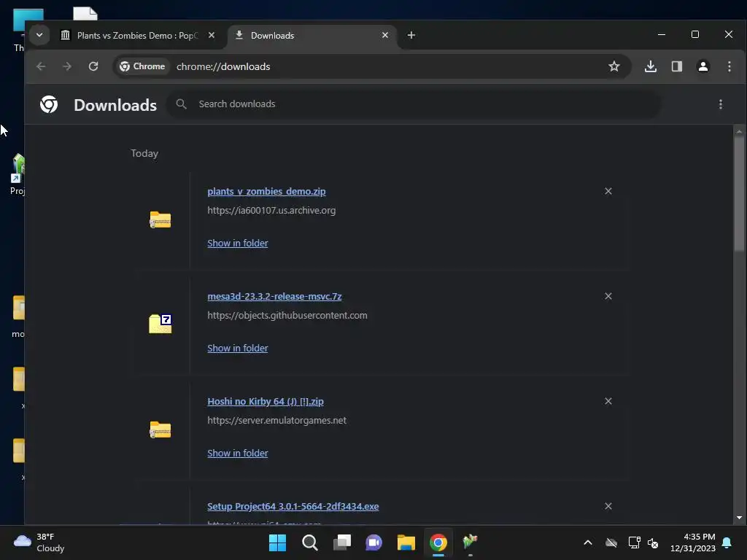Image resolution: width=747 pixels, height=560 pixels.
Task: Click the scrollbar down arrow
Action: point(739,518)
